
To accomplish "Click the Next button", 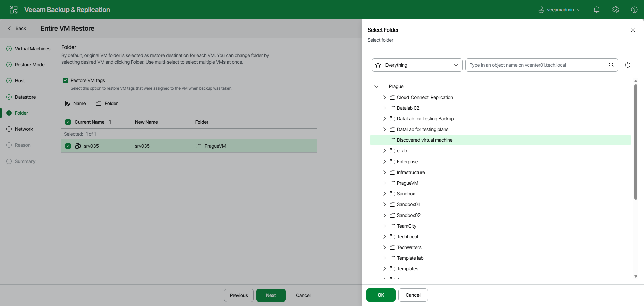I will coord(271,295).
